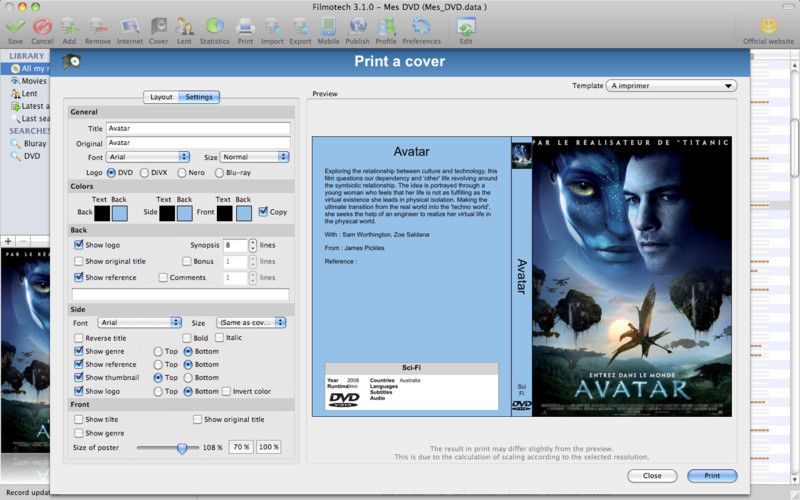Set Show thumbnail position to Bottom
Viewport: 800px width, 500px height.
point(188,378)
